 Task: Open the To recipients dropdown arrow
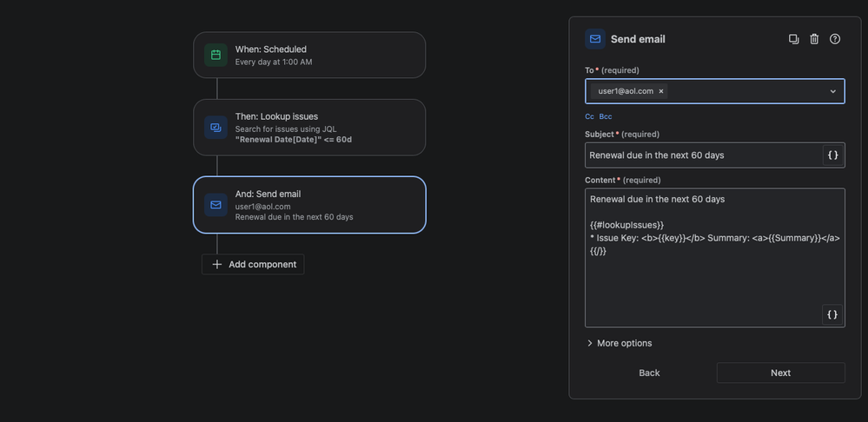[x=832, y=91]
